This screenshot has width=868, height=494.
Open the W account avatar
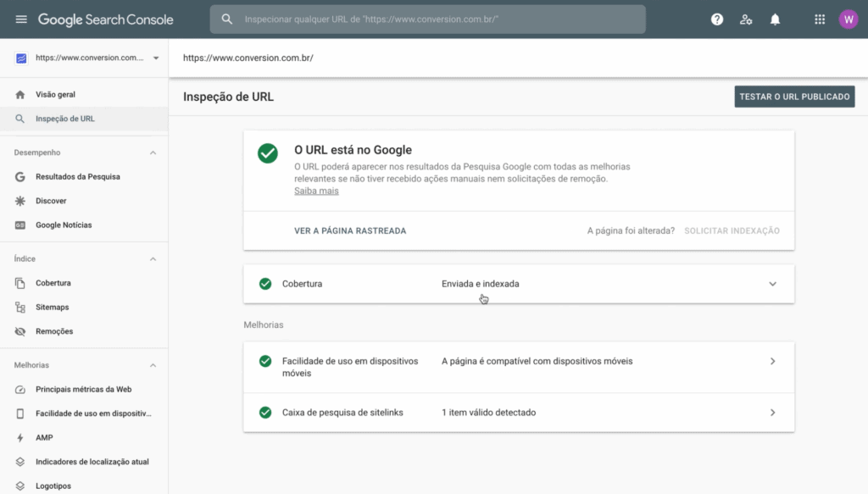click(x=848, y=19)
